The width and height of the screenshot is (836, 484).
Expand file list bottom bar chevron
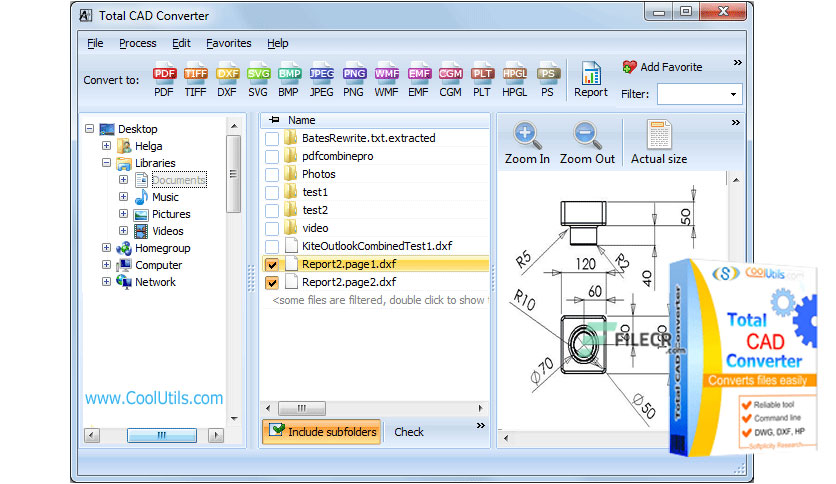click(481, 425)
